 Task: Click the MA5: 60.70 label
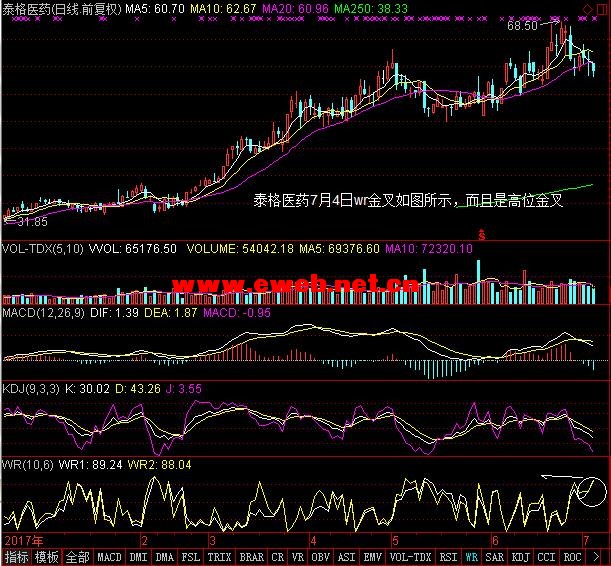pyautogui.click(x=155, y=9)
